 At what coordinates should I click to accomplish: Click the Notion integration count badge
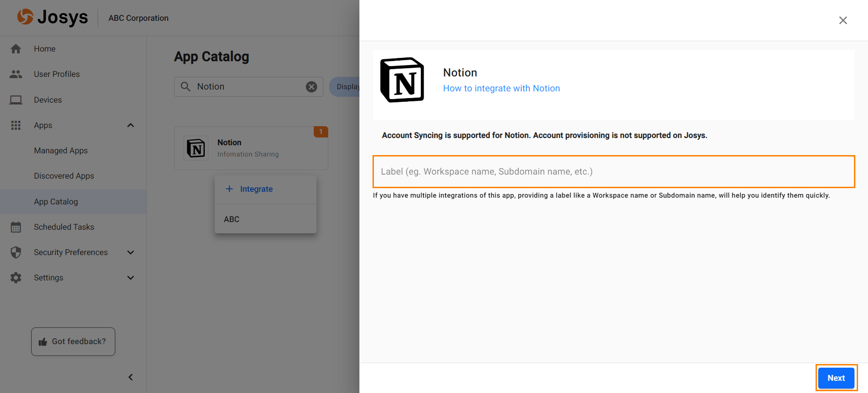click(321, 132)
